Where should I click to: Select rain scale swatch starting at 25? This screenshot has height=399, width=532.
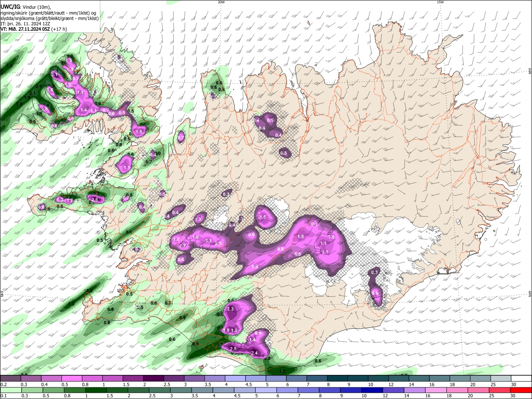(501, 390)
